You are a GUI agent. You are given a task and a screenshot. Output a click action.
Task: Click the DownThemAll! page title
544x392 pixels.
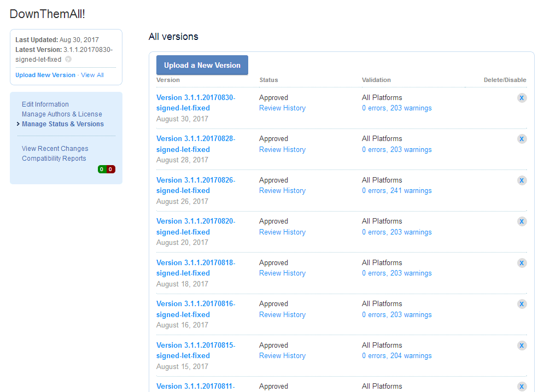click(x=48, y=14)
